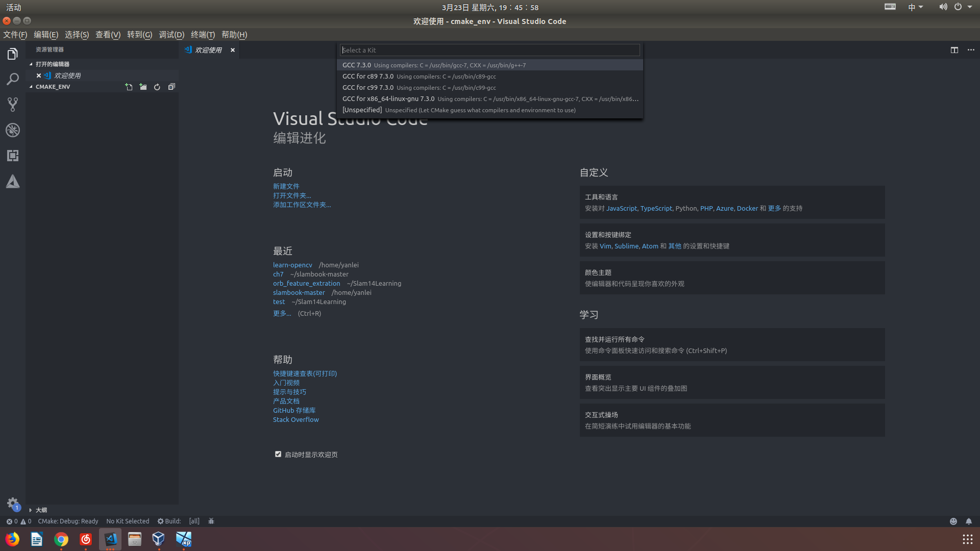Open the system power menu dropdown
The image size is (980, 551).
[x=963, y=7]
